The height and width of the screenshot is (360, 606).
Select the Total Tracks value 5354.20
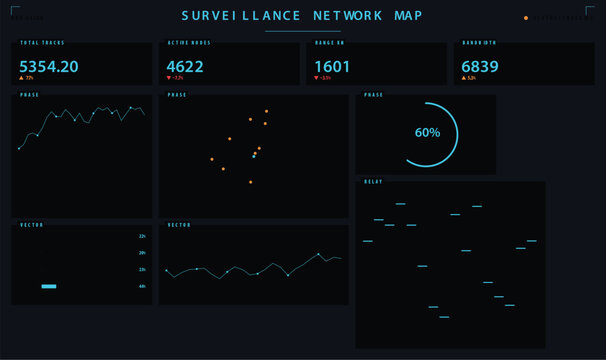pyautogui.click(x=49, y=67)
